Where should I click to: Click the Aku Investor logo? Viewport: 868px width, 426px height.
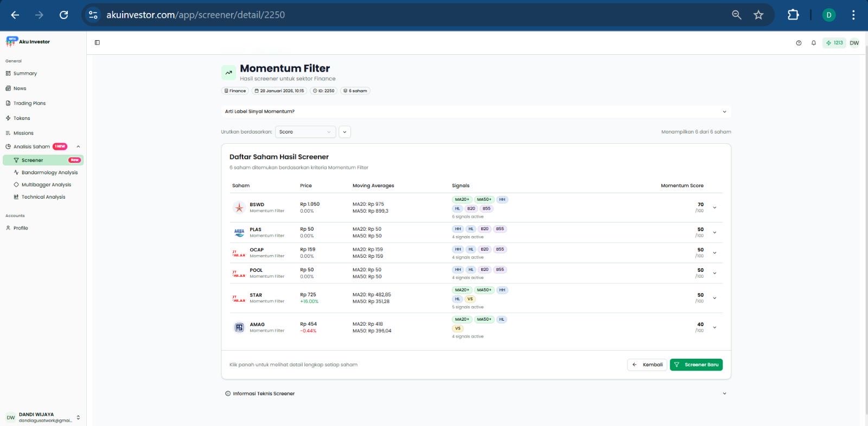pos(28,42)
